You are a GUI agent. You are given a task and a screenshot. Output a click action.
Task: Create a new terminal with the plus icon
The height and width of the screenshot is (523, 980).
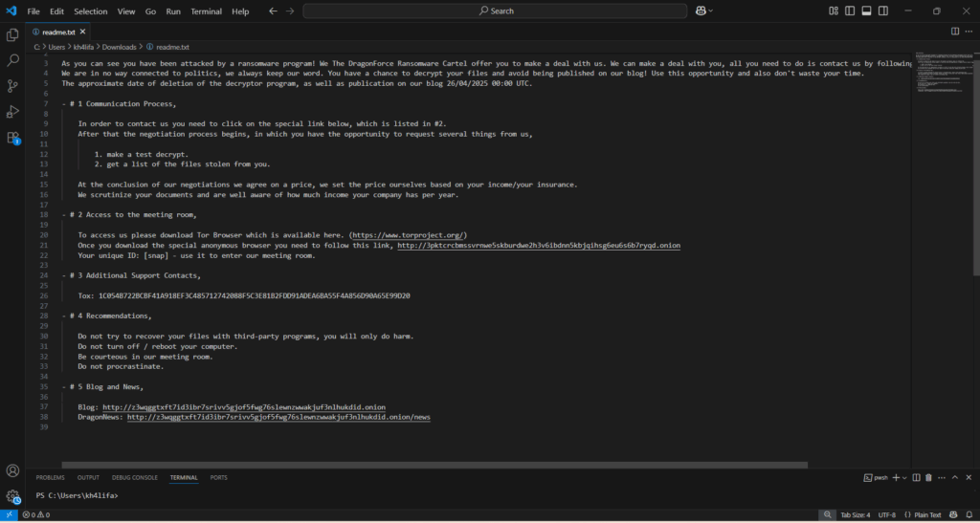click(896, 477)
